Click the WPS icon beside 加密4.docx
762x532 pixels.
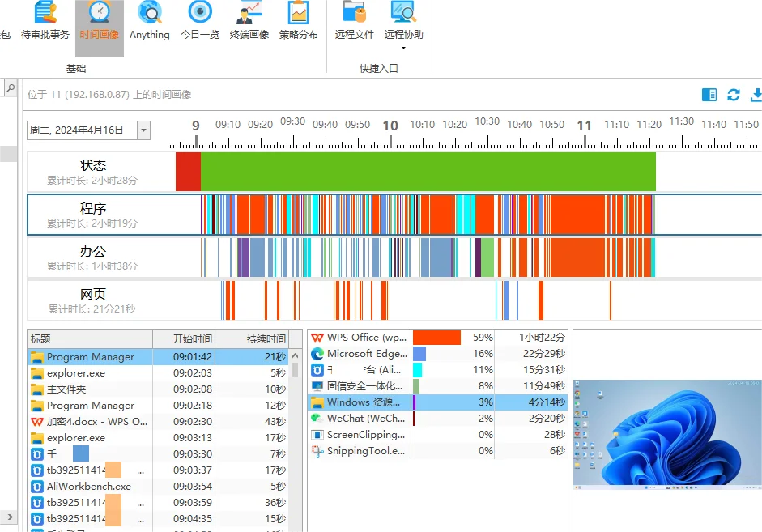pos(37,422)
